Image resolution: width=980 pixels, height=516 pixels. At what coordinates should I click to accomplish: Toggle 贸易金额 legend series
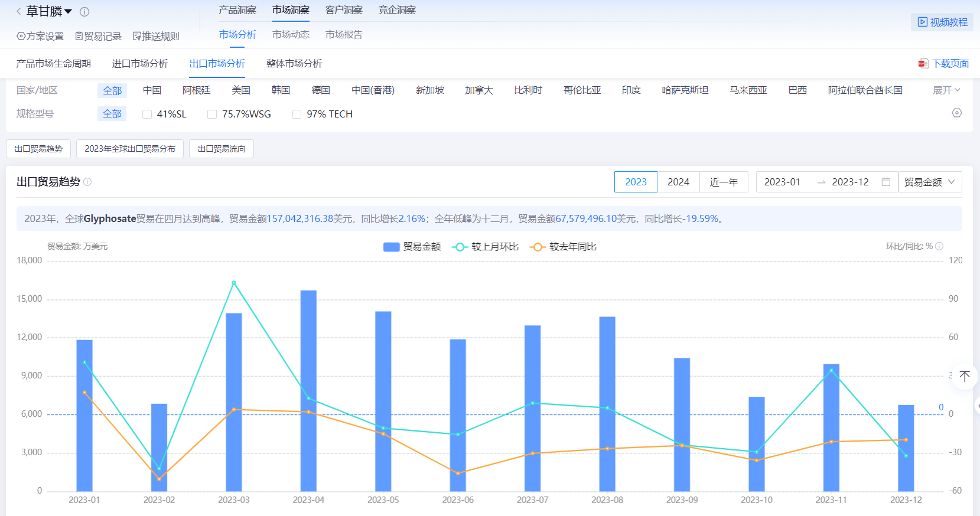point(412,247)
